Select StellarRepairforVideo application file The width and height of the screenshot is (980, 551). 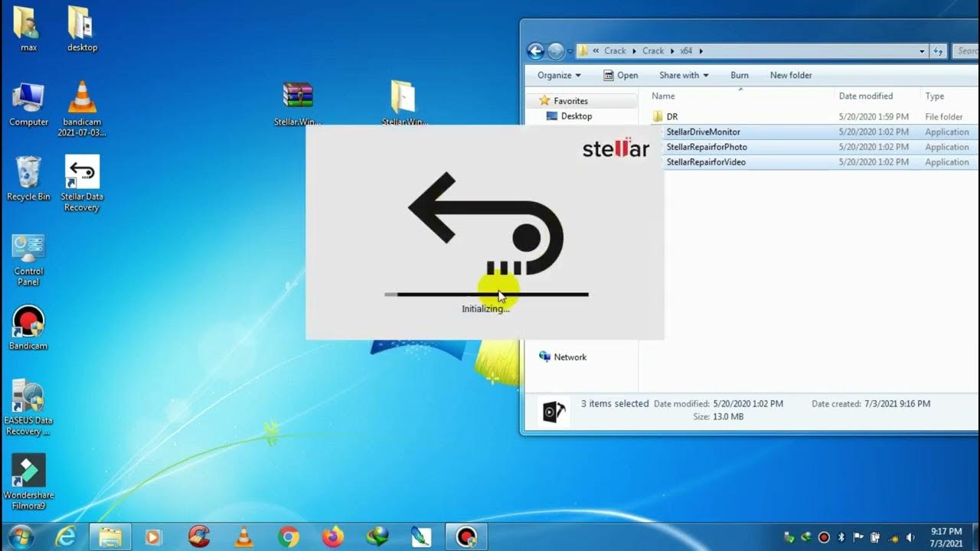pyautogui.click(x=813, y=162)
